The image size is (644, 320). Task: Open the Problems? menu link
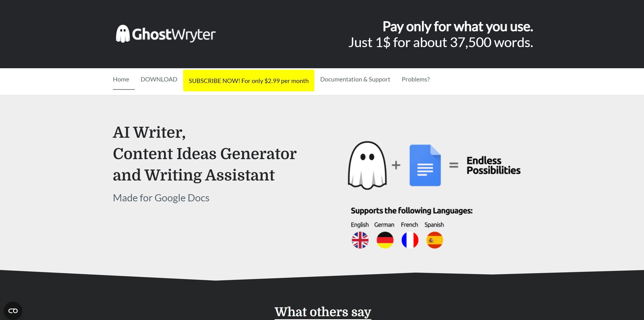point(416,79)
